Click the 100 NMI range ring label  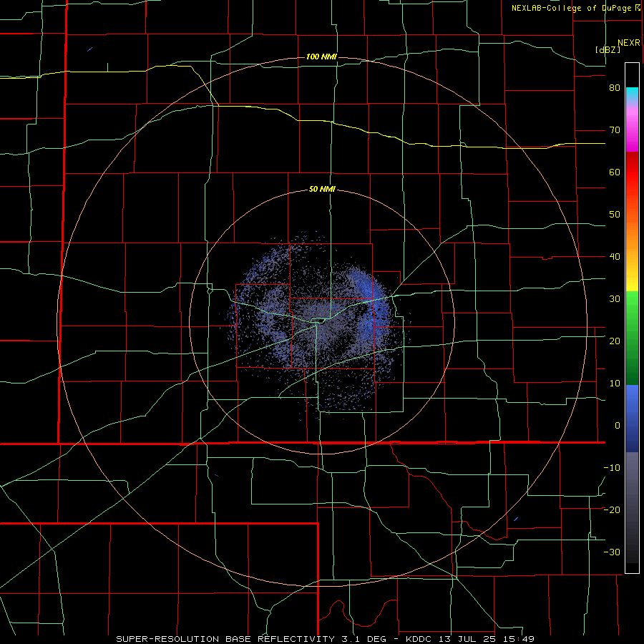pyautogui.click(x=321, y=57)
